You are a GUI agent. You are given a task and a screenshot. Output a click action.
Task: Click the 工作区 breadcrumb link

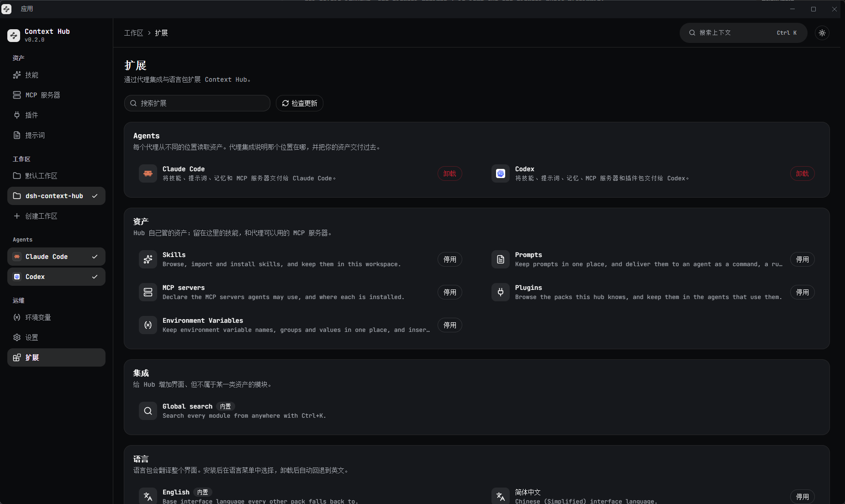click(133, 33)
